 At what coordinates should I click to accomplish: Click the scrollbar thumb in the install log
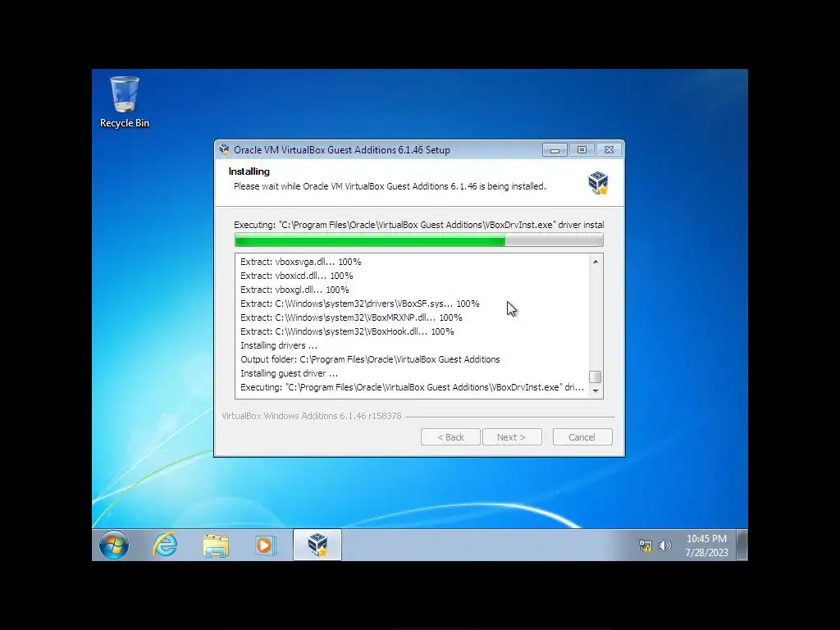coord(596,377)
